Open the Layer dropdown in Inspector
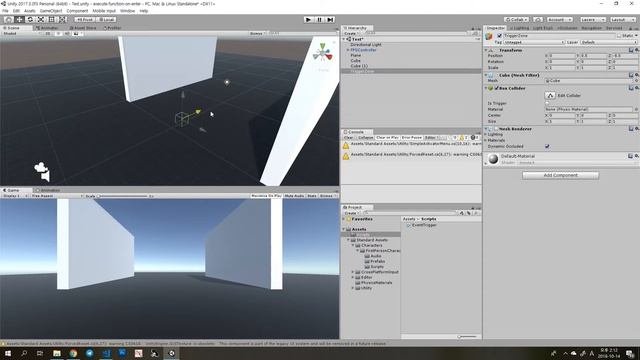640x360 pixels. point(608,42)
